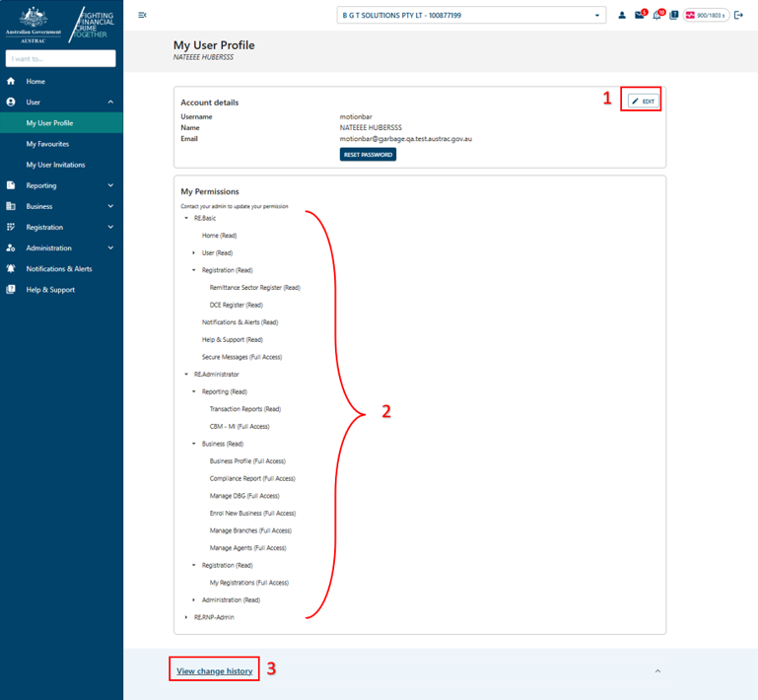The height and width of the screenshot is (700, 758).
Task: Expand the RE.RNP-Admin permission node
Action: coord(186,617)
